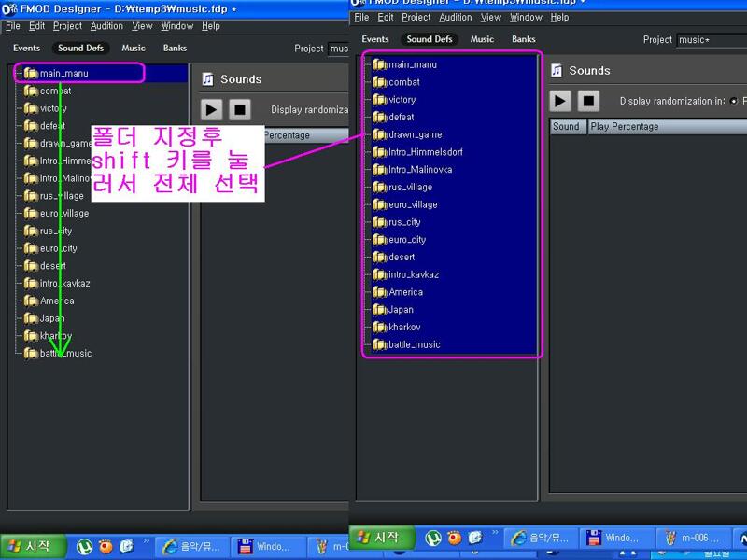The width and height of the screenshot is (747, 560).
Task: Click America folder icon in right window
Action: coord(380,292)
